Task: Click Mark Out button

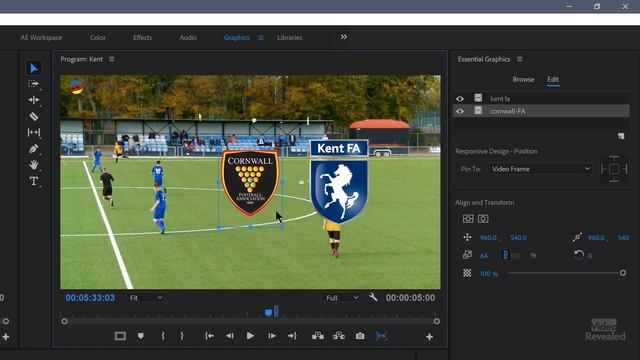Action: (x=182, y=336)
